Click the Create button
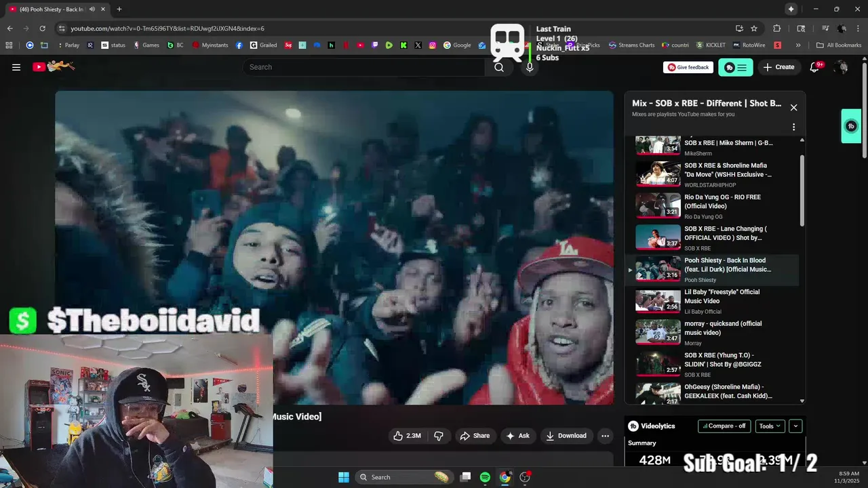This screenshot has height=488, width=868. (778, 67)
